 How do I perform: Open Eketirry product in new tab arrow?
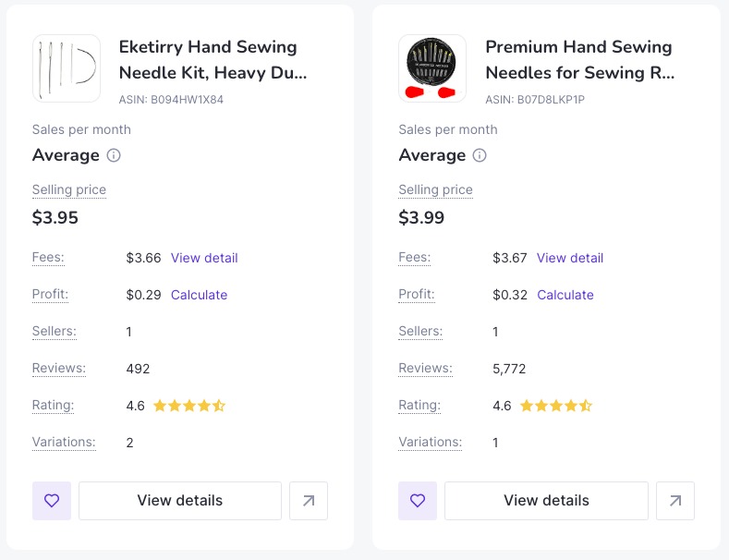coord(309,501)
